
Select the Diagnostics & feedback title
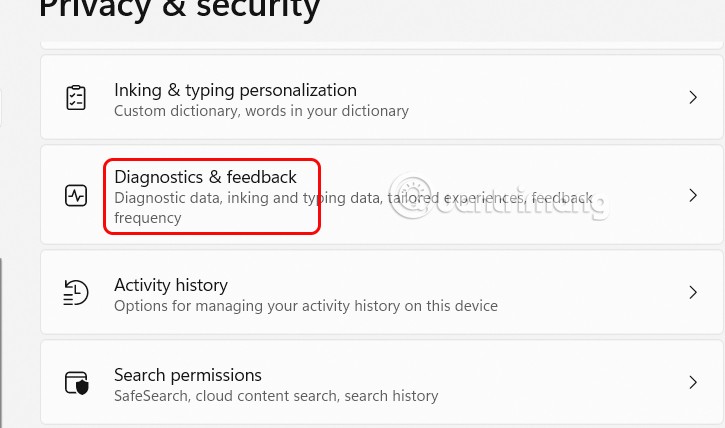pyautogui.click(x=205, y=177)
